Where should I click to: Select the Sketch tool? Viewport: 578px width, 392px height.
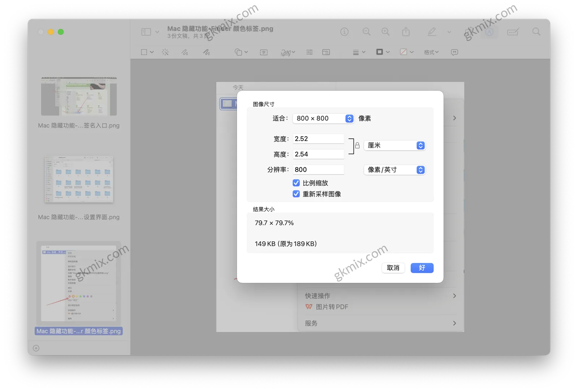point(185,52)
